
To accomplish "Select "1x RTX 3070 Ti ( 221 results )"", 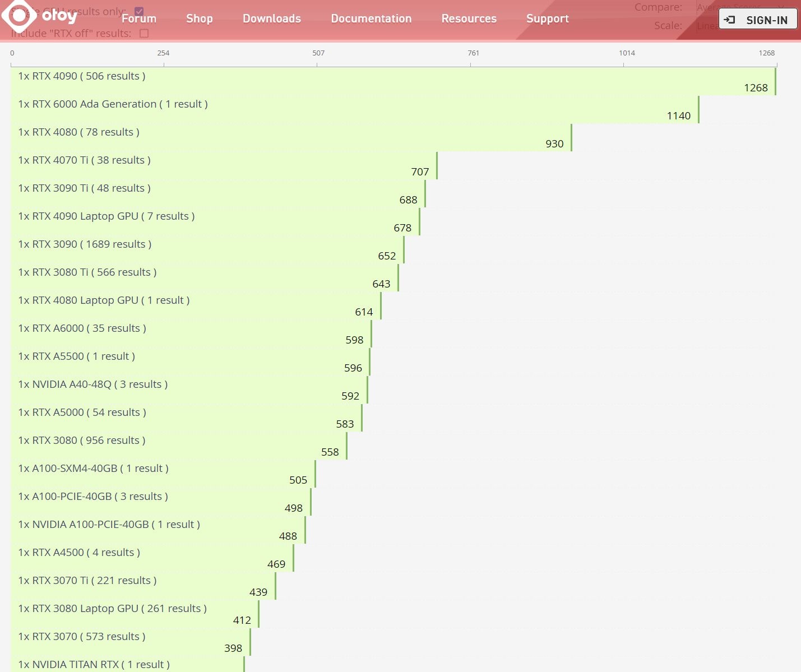I will coord(87,581).
